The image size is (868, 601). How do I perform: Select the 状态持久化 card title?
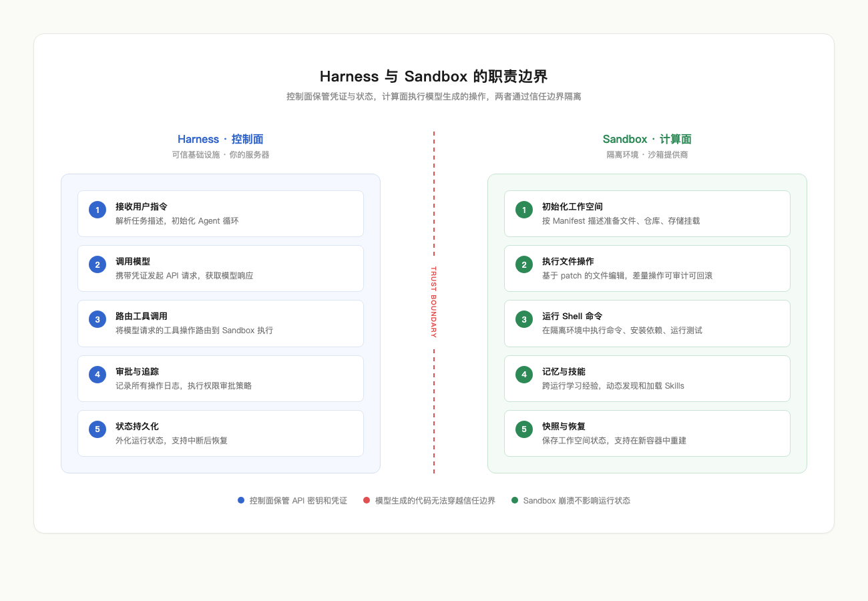[x=137, y=426]
